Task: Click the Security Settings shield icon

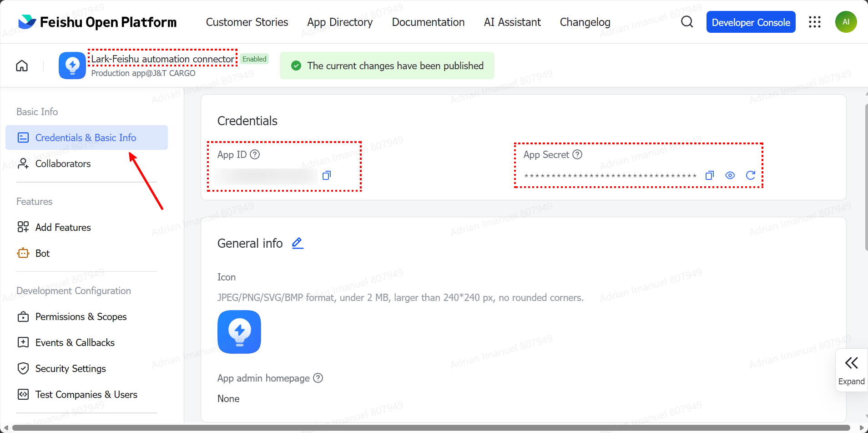Action: [23, 368]
